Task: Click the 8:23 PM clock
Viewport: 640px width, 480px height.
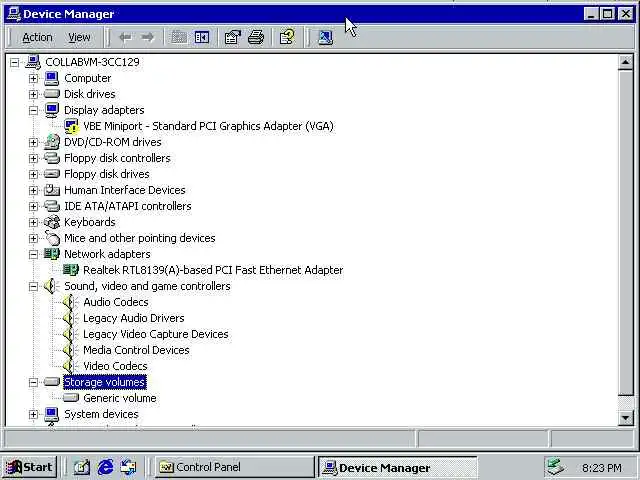Action: click(602, 468)
